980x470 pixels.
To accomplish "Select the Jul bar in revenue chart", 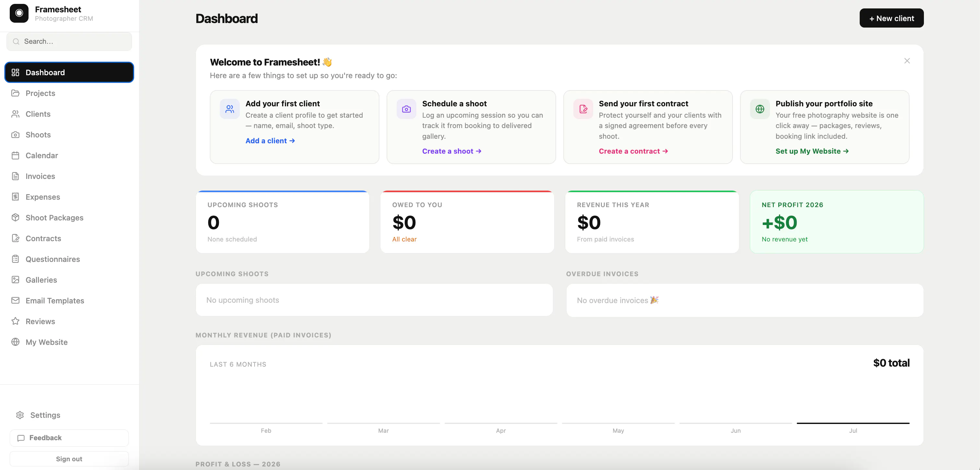I will point(853,423).
